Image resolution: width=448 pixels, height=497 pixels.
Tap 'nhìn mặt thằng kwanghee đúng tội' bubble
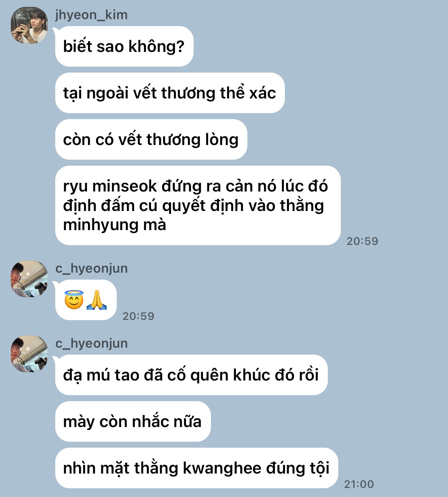[197, 468]
